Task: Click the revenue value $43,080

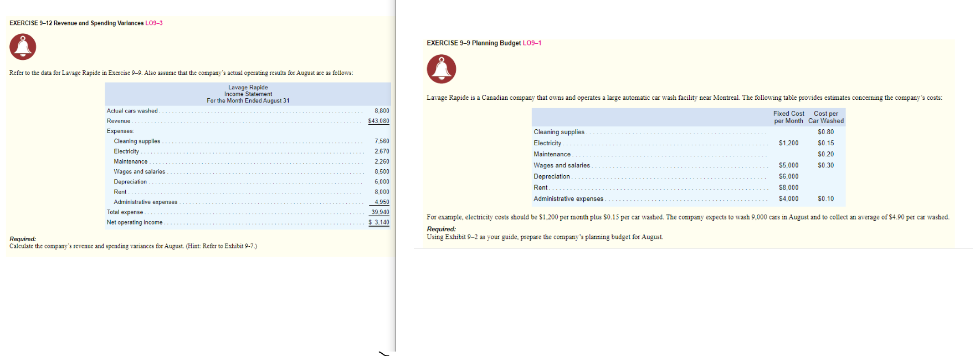Action: pos(378,121)
